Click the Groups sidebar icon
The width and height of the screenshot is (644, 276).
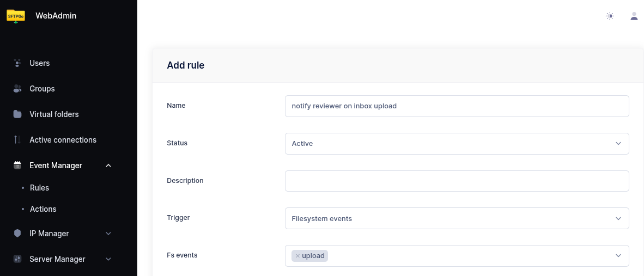click(17, 89)
